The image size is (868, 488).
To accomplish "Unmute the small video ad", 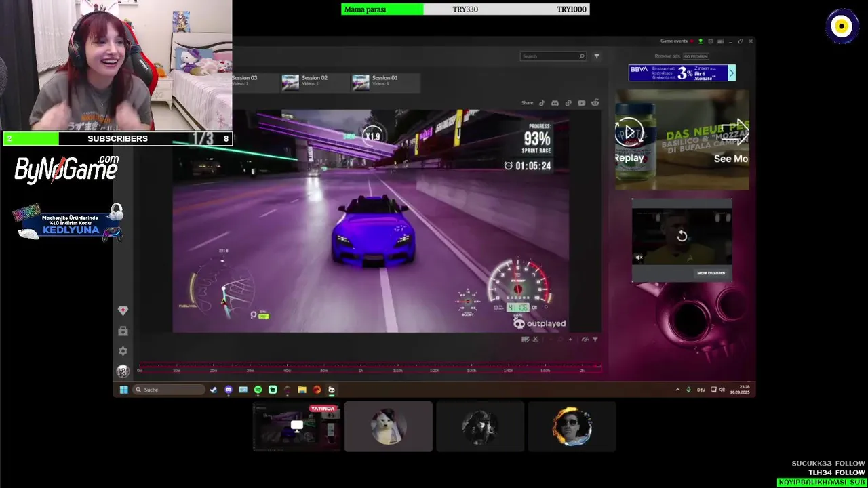I will [639, 258].
